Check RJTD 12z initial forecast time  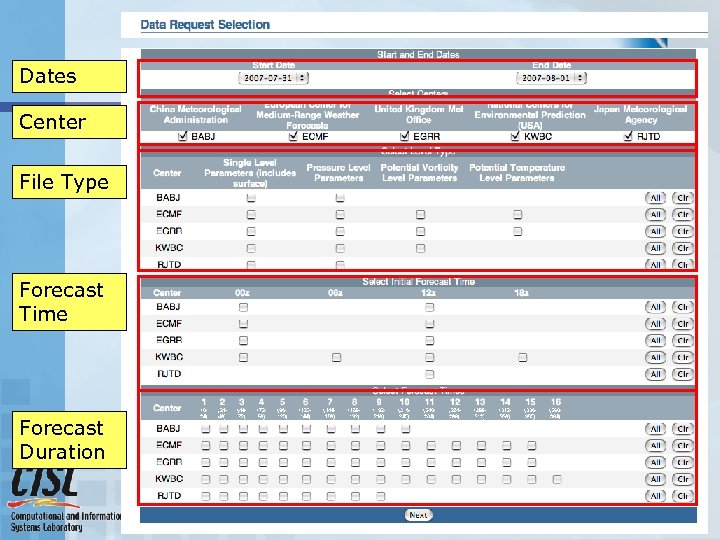(x=429, y=374)
